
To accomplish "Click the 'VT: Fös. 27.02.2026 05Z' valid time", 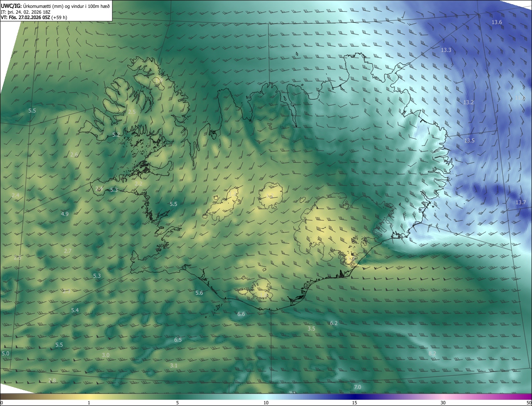I will pyautogui.click(x=33, y=17).
